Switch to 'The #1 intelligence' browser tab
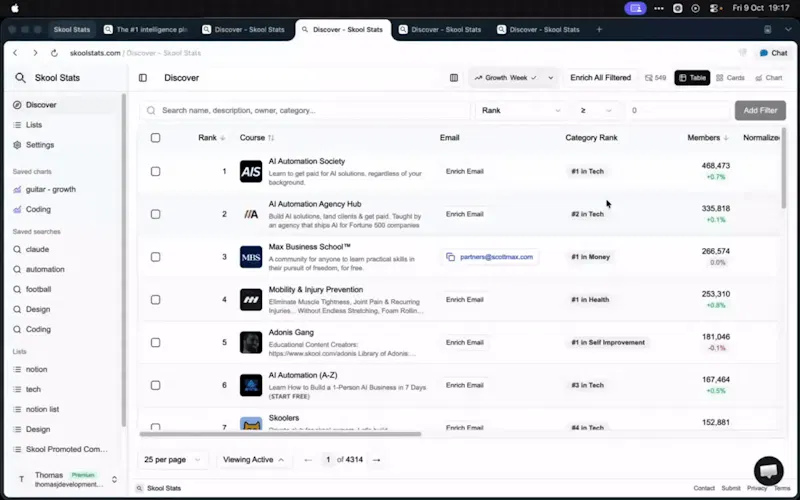Screen dimensions: 800x500 click(146, 30)
